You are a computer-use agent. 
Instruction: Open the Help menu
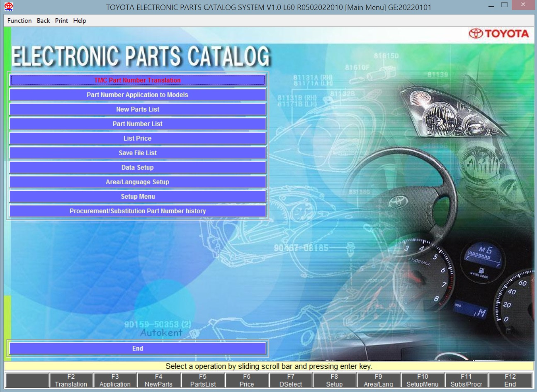(80, 21)
